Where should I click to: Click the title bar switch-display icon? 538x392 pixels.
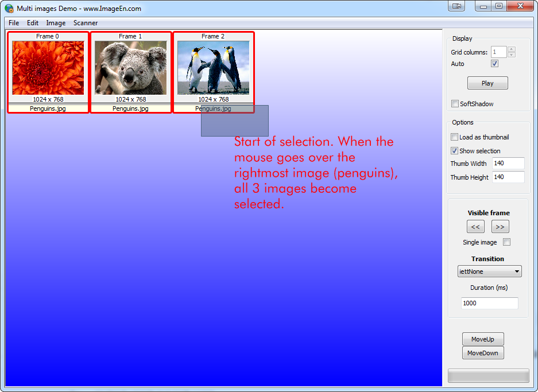(x=456, y=6)
